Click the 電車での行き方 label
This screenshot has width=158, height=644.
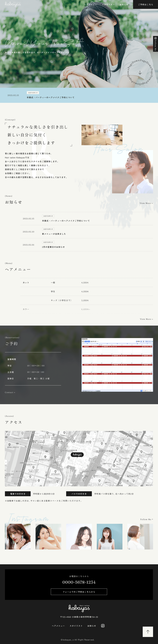pyautogui.click(x=18, y=494)
